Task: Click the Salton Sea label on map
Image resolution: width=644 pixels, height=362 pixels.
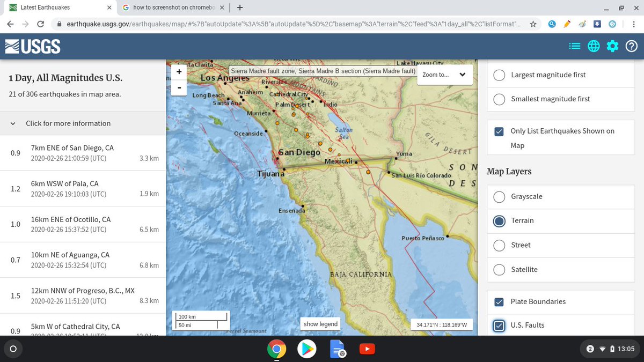Action: pyautogui.click(x=343, y=134)
